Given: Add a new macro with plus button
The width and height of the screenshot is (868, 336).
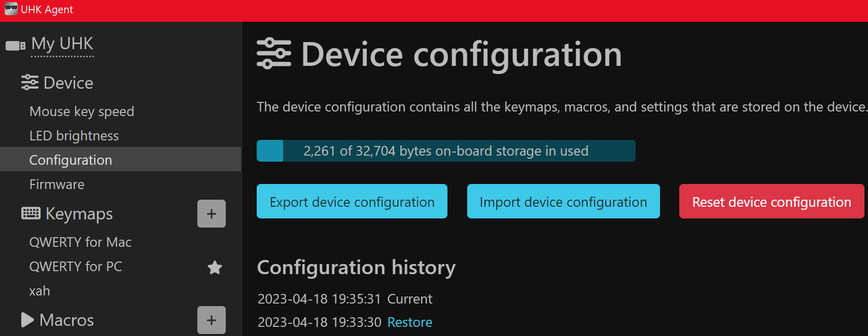Looking at the screenshot, I should coord(211,320).
